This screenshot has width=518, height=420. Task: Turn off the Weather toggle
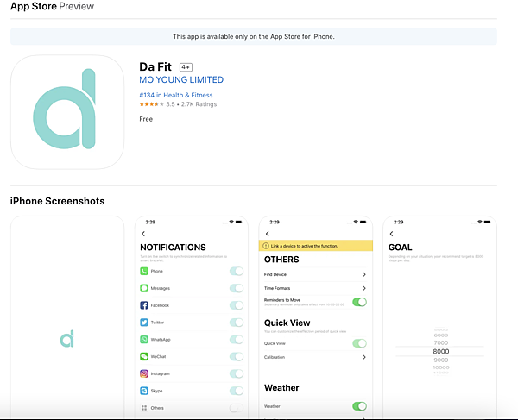(359, 406)
